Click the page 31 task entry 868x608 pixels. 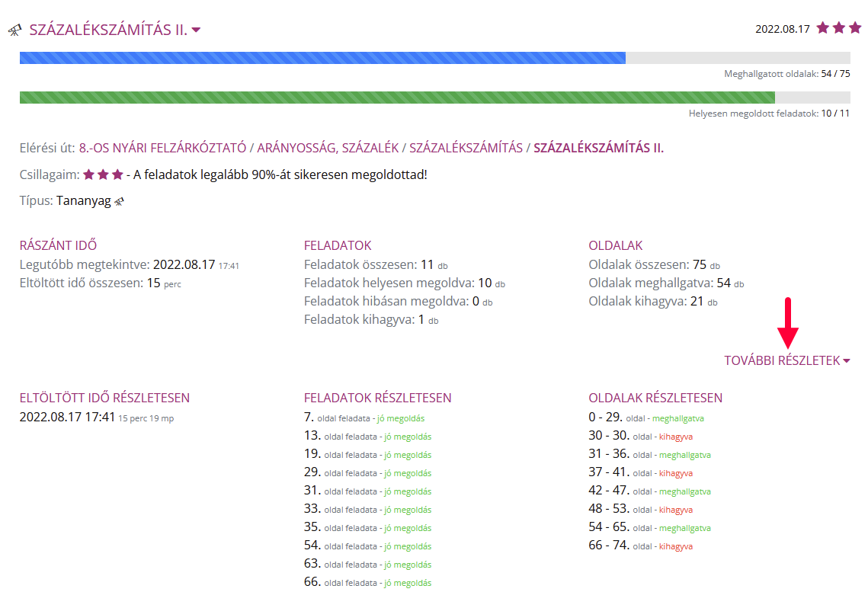pos(367,491)
